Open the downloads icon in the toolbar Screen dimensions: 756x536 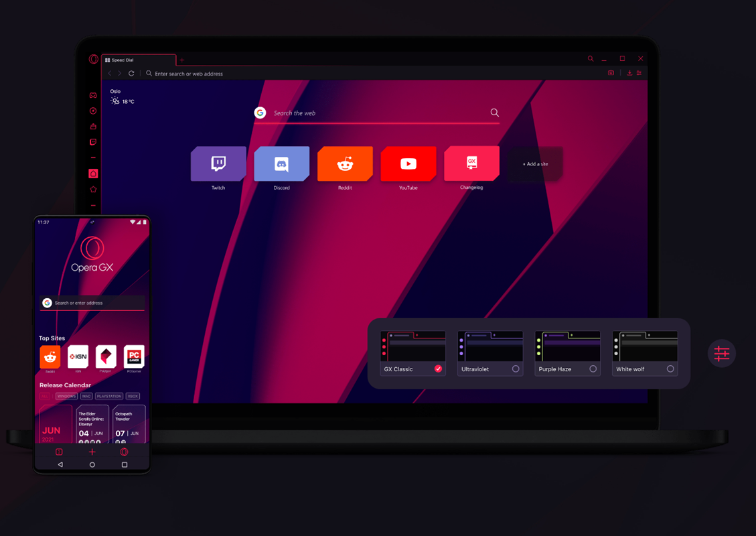pos(629,73)
